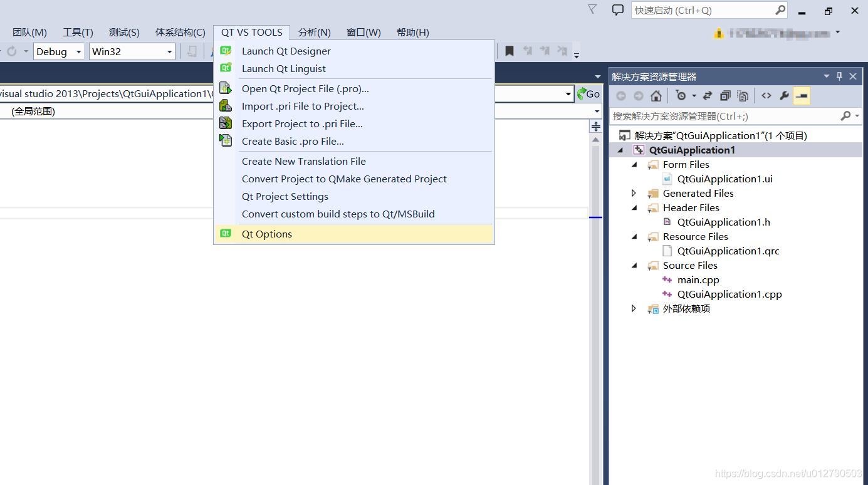Viewport: 868px width, 485px height.
Task: Focus the 搜索解决方案资源管理器 search field
Action: [x=724, y=116]
